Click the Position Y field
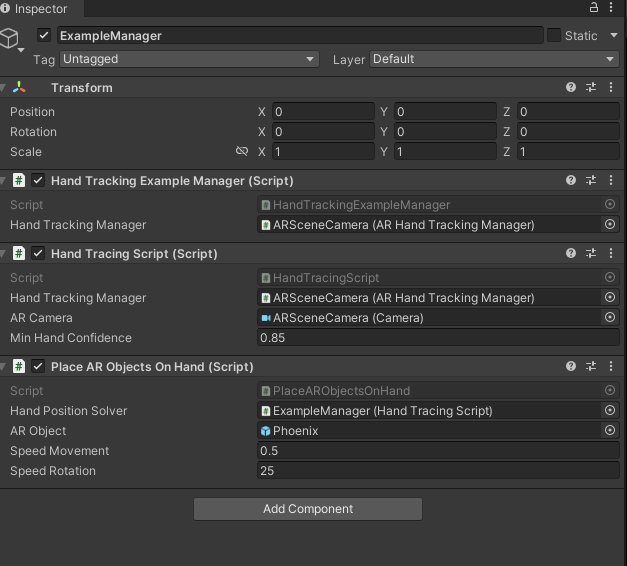Screen dimensions: 627x566 (x=445, y=111)
